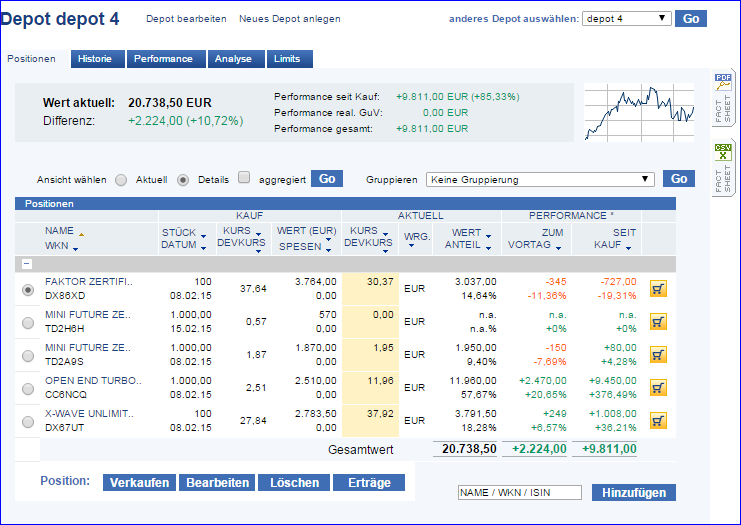
Task: Click the Verkaufen button
Action: pyautogui.click(x=139, y=482)
